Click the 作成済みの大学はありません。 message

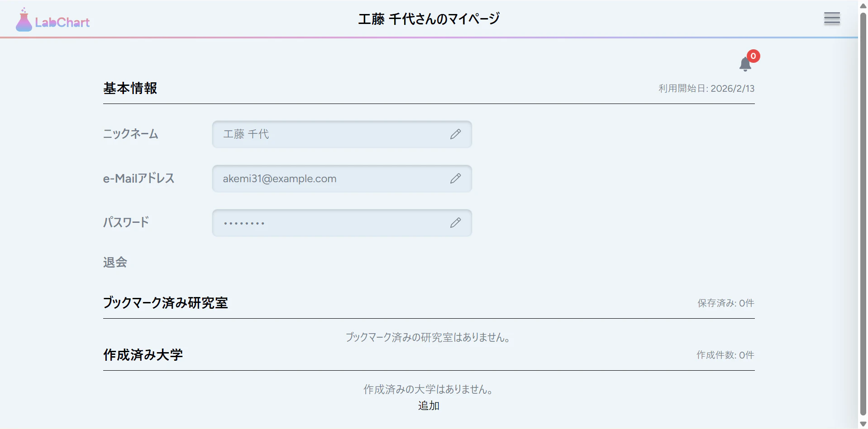pos(429,389)
